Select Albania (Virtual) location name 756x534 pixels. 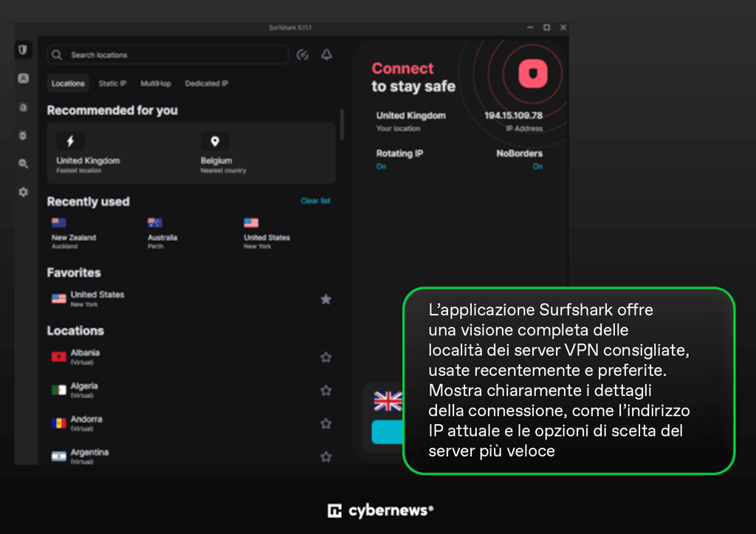coord(86,357)
